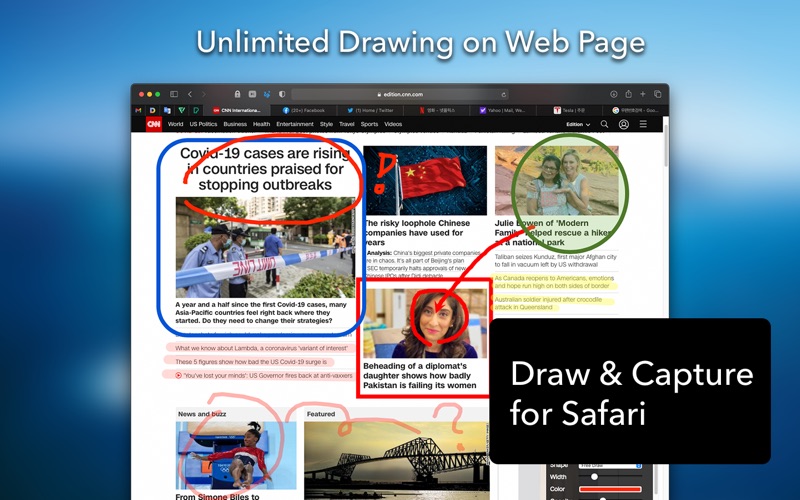Open the blue drawing extension icon in toolbar
Screen dimensions: 800x500
pos(267,94)
